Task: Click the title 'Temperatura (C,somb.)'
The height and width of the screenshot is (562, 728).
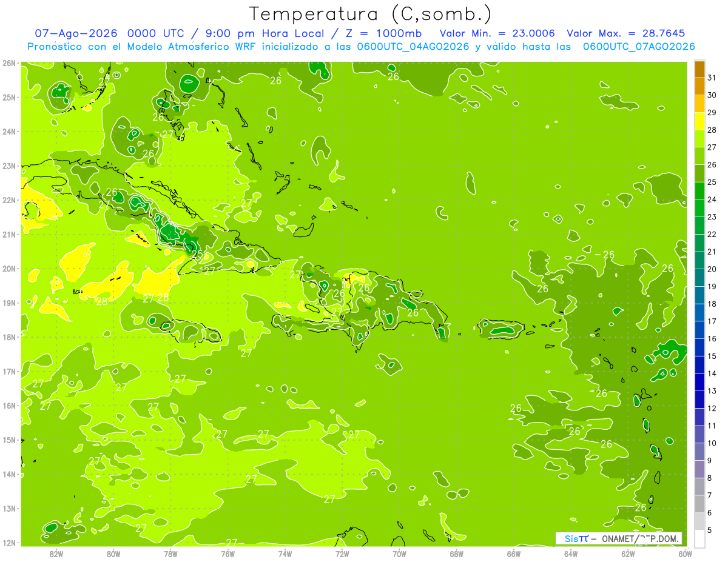Action: [x=371, y=14]
